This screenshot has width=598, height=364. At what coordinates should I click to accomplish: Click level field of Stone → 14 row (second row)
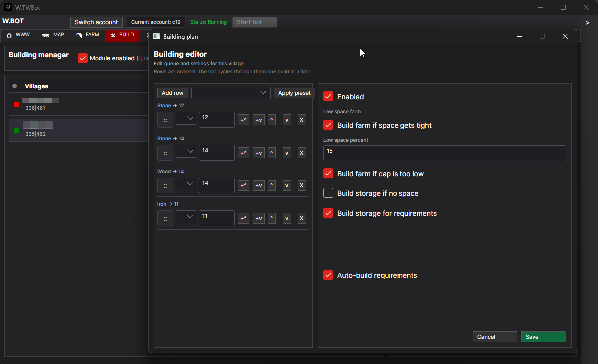pos(217,153)
